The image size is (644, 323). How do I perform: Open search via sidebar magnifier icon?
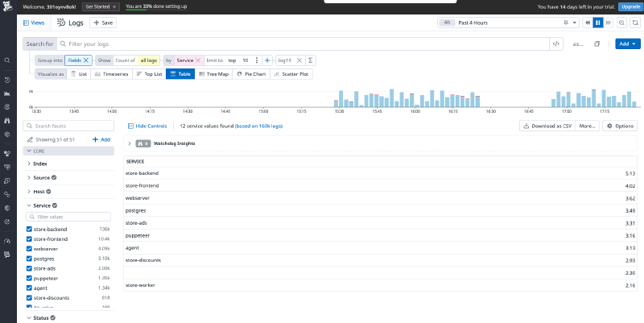[7, 60]
